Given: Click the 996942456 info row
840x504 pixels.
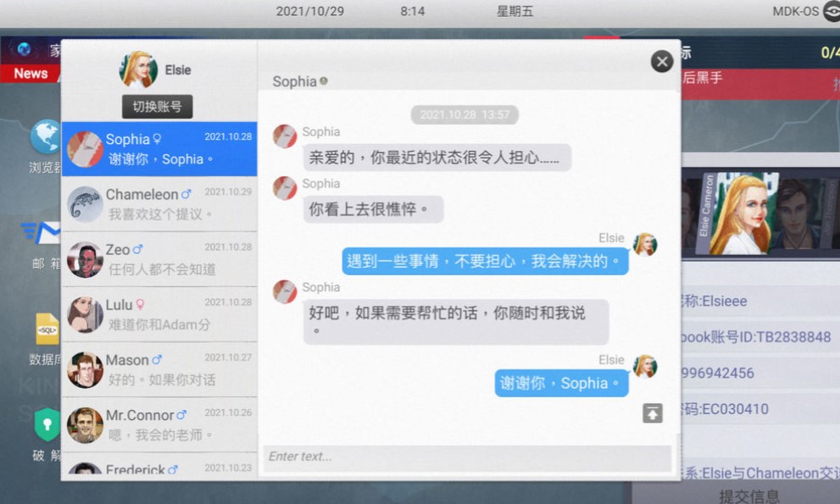Looking at the screenshot, I should point(760,373).
